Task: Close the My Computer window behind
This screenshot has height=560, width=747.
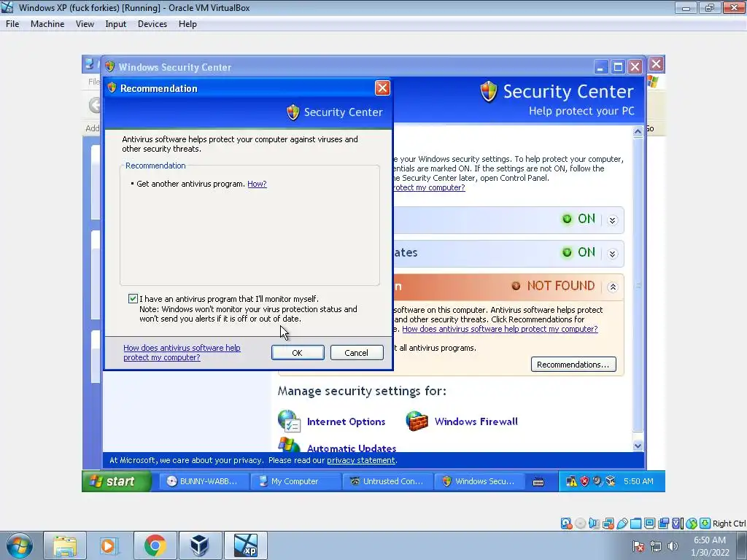Action: click(656, 64)
